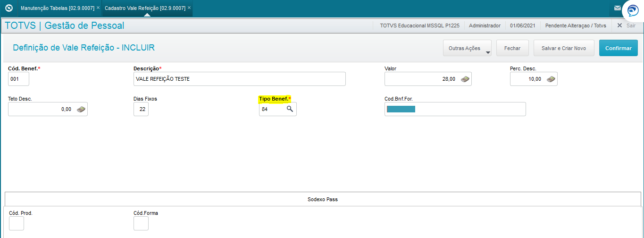The image size is (644, 238).
Task: Click the Fechar button
Action: tap(512, 48)
